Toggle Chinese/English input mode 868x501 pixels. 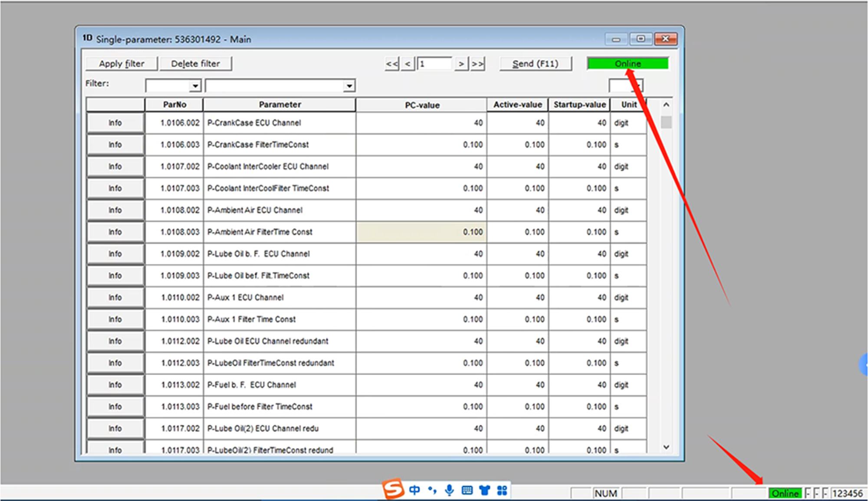click(x=414, y=490)
